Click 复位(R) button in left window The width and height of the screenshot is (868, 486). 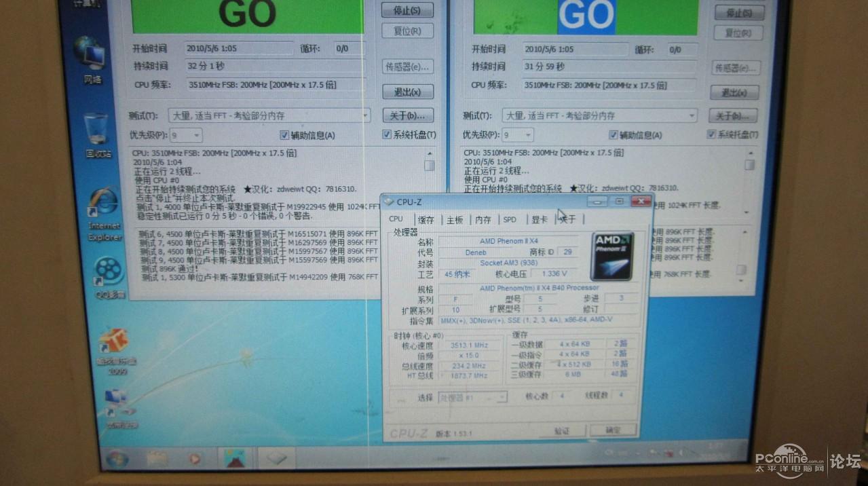(x=407, y=31)
